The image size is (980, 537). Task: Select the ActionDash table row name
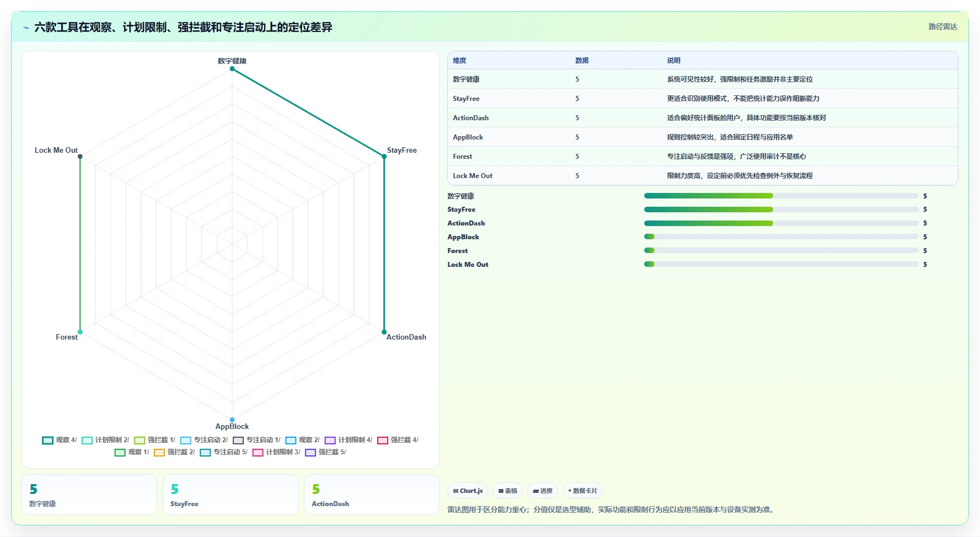470,118
